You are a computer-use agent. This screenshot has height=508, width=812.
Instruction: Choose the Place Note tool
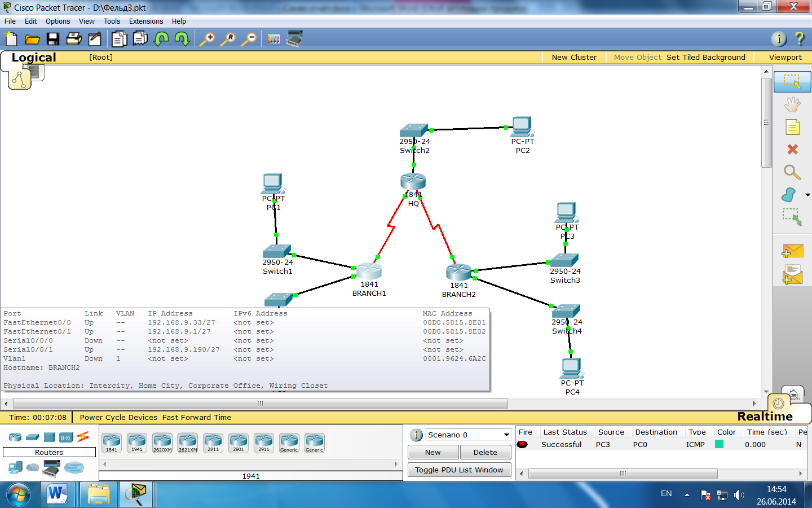[x=792, y=127]
